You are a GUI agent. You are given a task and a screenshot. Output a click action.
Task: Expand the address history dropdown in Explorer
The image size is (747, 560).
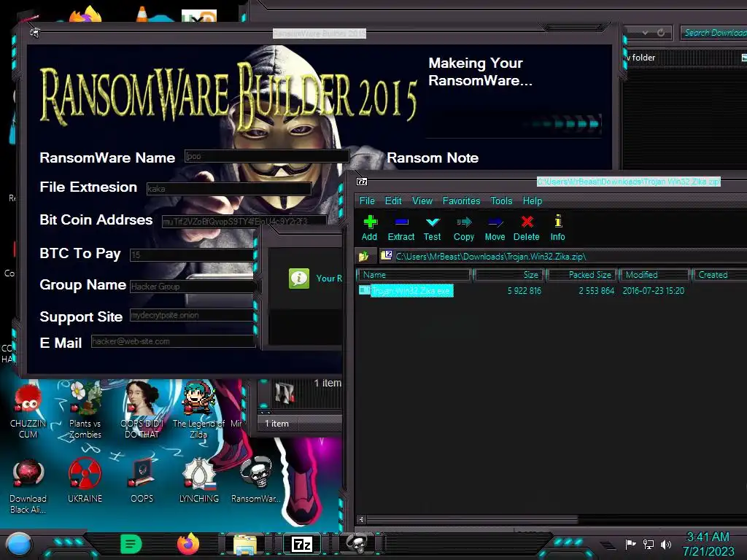645,33
